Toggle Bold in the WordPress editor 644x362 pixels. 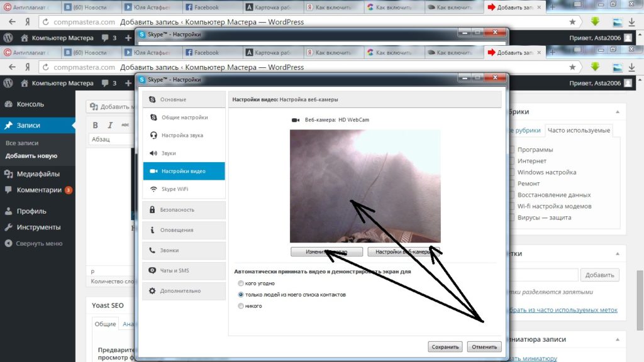(x=96, y=125)
